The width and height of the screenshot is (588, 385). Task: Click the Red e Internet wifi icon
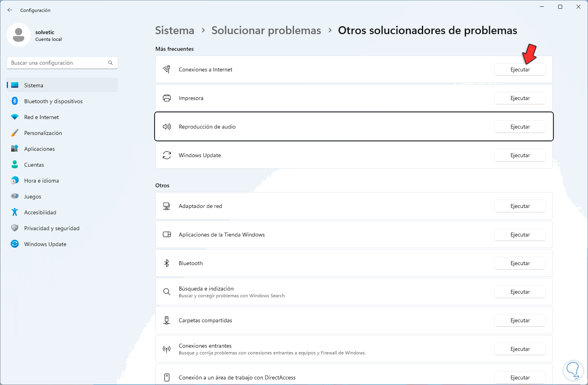click(x=15, y=117)
